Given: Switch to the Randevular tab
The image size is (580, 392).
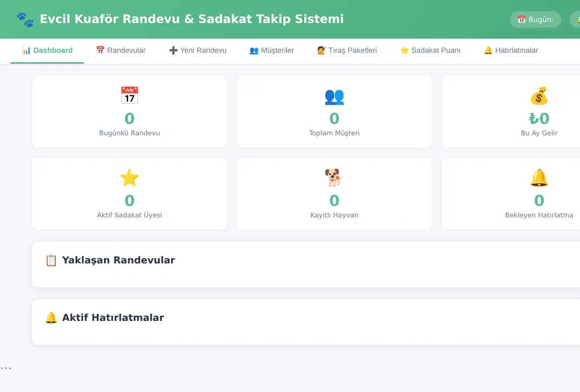Looking at the screenshot, I should pos(121,50).
